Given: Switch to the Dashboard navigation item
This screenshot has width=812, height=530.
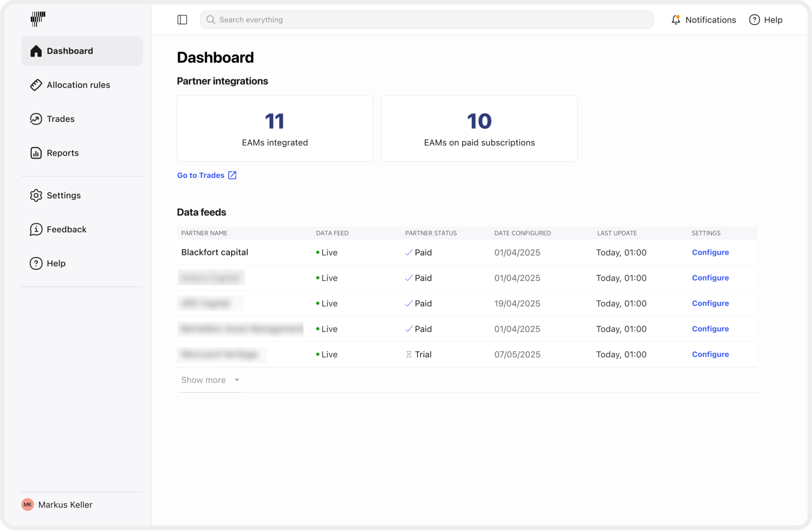Looking at the screenshot, I should (70, 51).
